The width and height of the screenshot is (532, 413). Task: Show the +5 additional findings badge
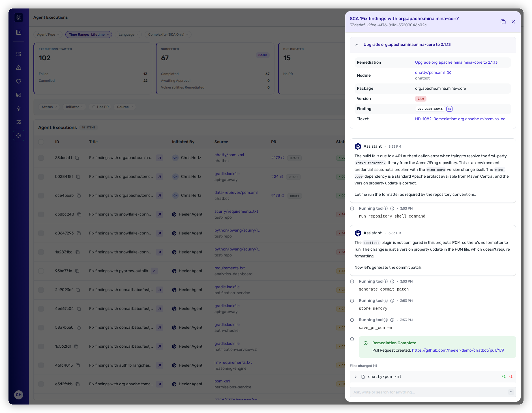(x=449, y=109)
